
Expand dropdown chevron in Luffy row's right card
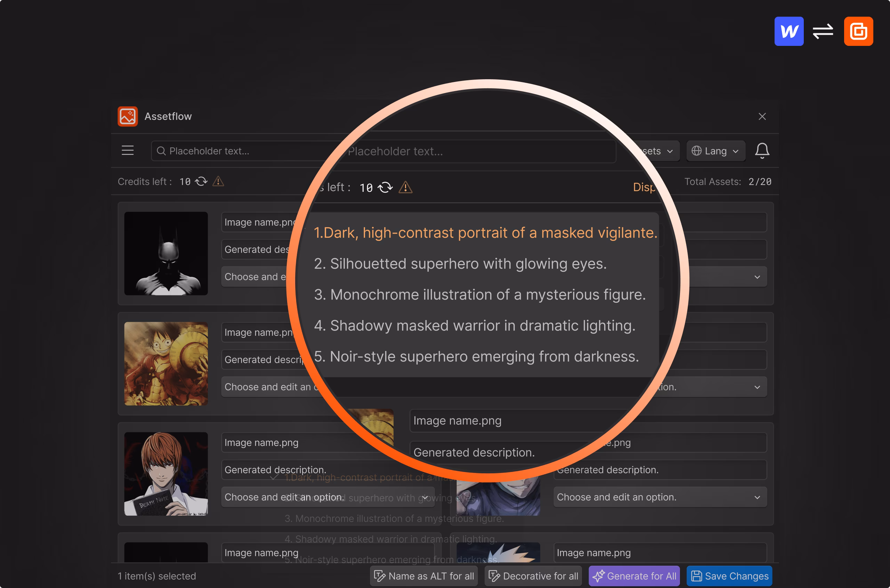tap(757, 387)
